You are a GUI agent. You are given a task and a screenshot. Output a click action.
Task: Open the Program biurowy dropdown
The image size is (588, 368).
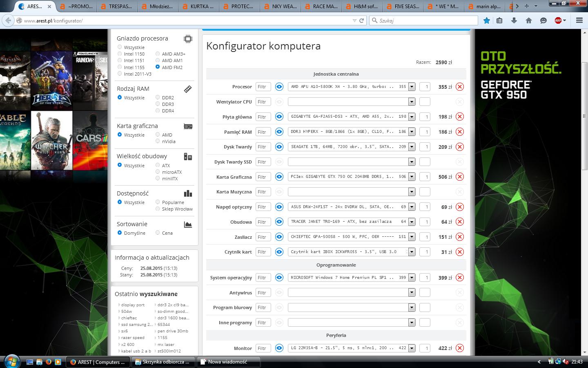[x=412, y=307]
